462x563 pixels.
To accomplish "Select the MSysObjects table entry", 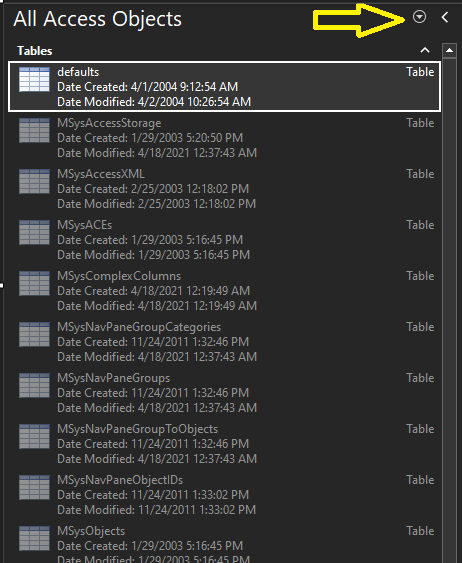I will coord(225,543).
